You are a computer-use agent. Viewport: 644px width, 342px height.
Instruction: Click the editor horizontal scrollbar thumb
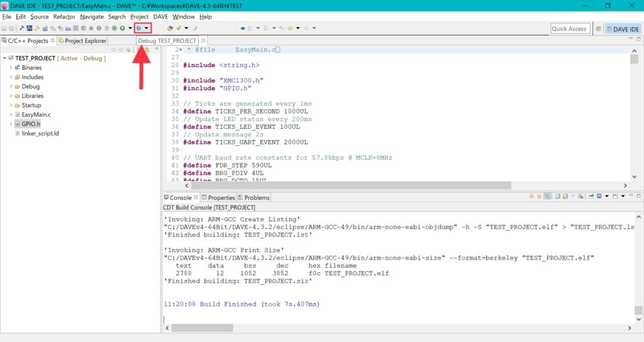click(x=351, y=185)
